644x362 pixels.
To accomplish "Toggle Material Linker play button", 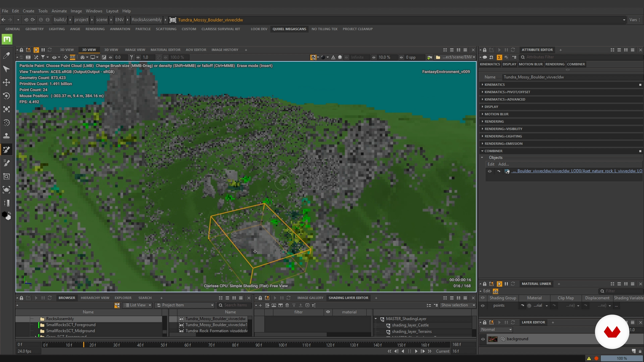I will pos(499,284).
